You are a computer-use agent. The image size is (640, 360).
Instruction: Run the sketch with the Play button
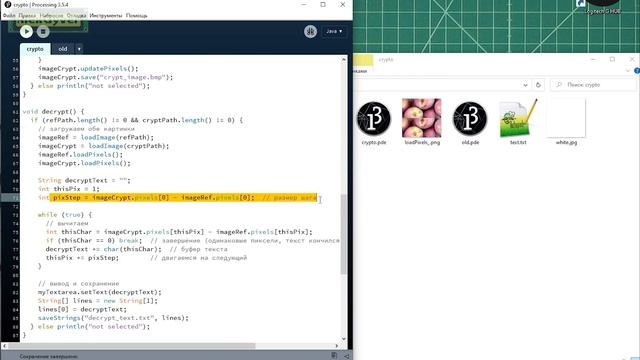27,31
